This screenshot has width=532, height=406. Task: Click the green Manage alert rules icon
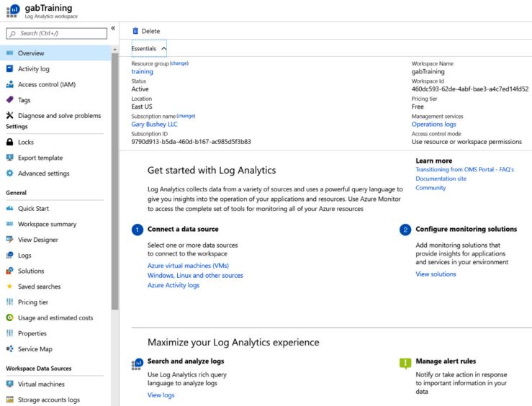coord(405,364)
